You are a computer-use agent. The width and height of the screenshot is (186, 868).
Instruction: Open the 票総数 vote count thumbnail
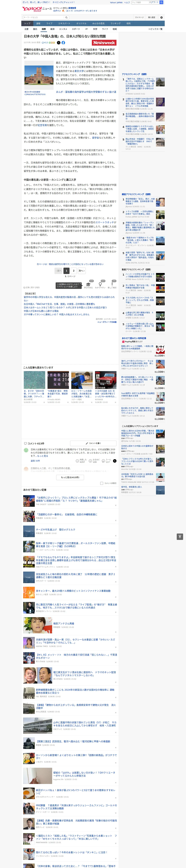58,380
